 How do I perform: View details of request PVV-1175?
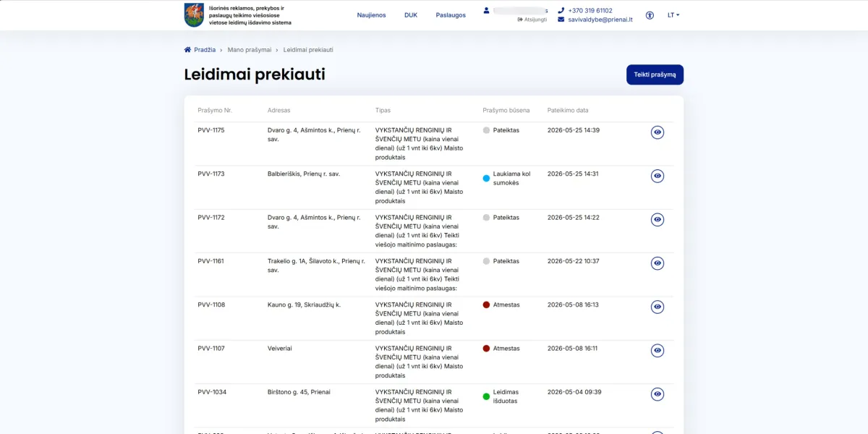pyautogui.click(x=658, y=132)
